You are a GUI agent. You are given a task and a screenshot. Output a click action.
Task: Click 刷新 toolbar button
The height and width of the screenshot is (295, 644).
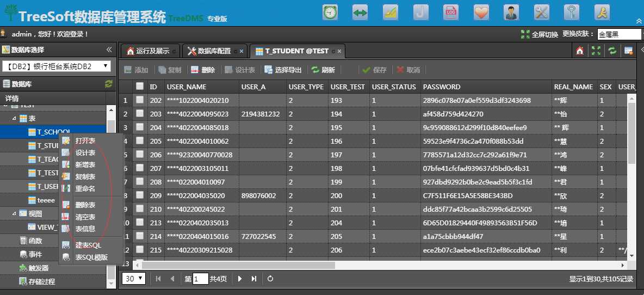pos(323,70)
